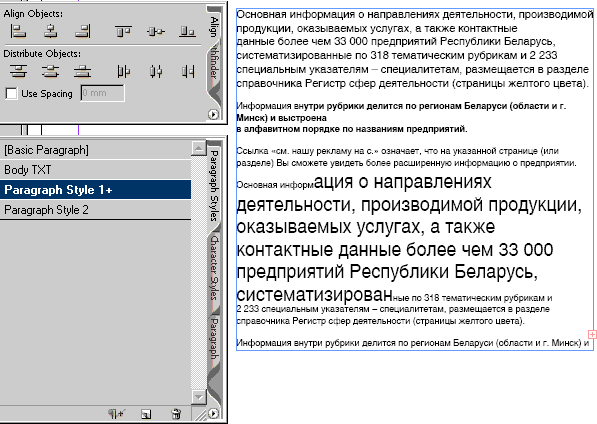Image resolution: width=597 pixels, height=424 pixels.
Task: Select the Body TXT style
Action: click(x=95, y=170)
